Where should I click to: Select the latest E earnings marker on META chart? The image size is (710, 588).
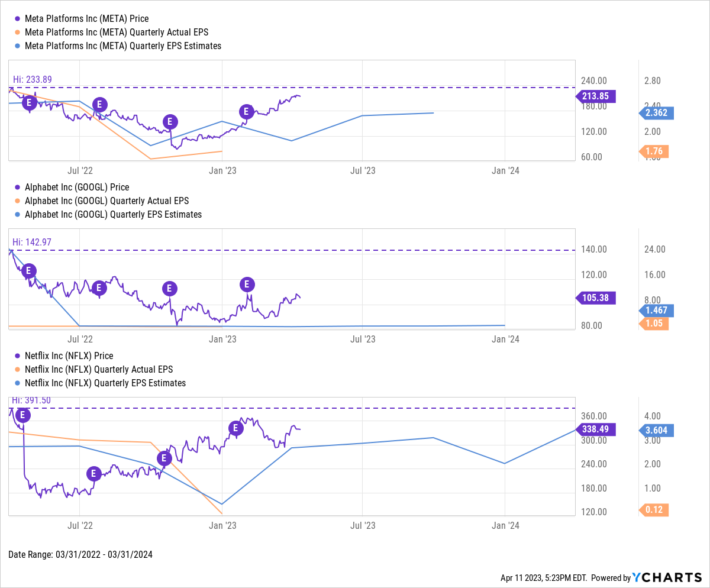[247, 111]
